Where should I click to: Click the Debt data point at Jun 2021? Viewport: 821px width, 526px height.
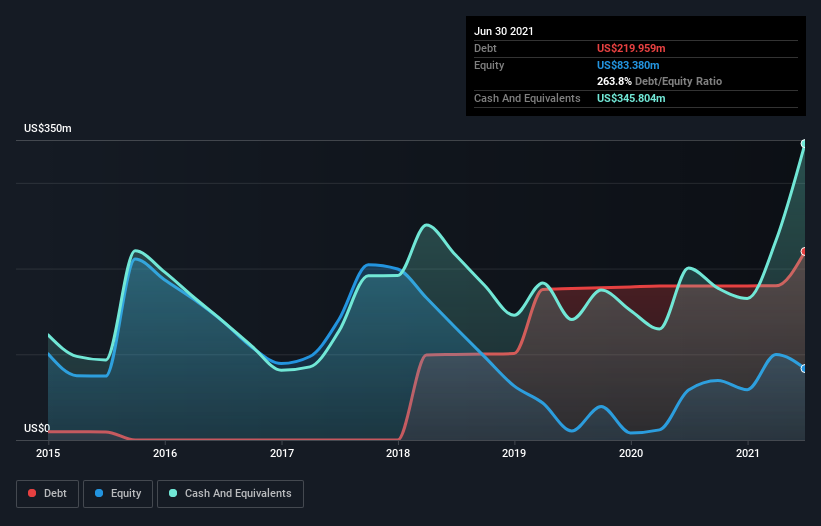(x=805, y=251)
